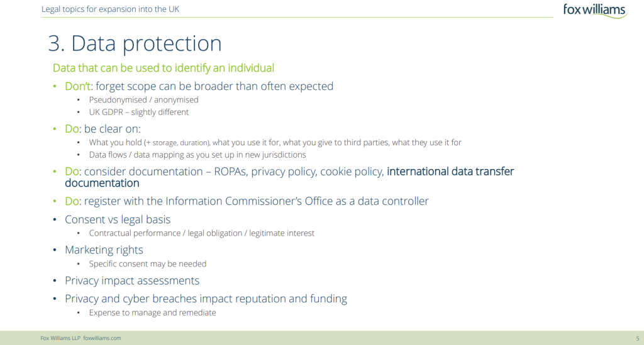Click 'Contractual performance / legal obligation' sub-bullet
The width and height of the screenshot is (644, 345).
coord(202,233)
